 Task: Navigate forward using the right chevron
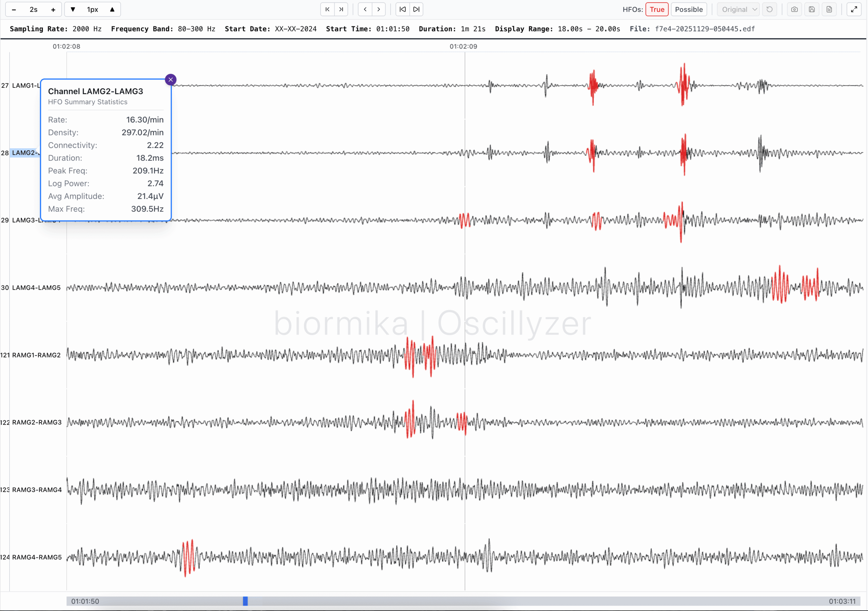[378, 9]
